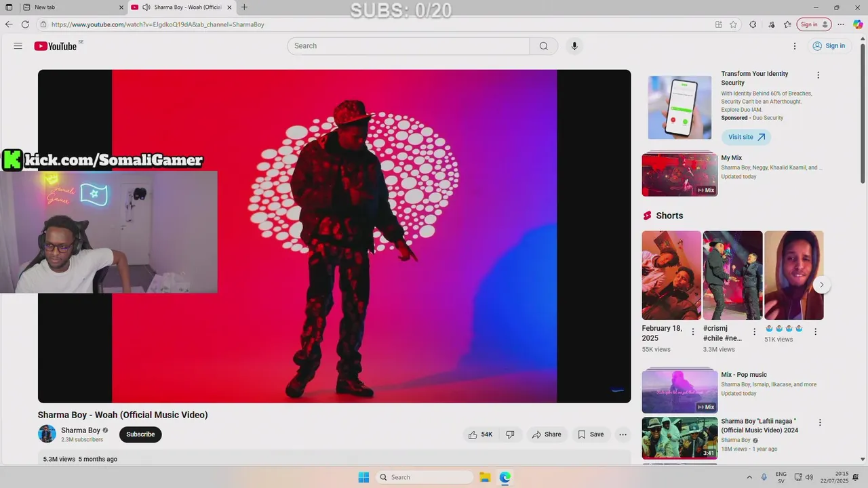Open Microsoft Edge taskbar icon
868x488 pixels.
[505, 477]
